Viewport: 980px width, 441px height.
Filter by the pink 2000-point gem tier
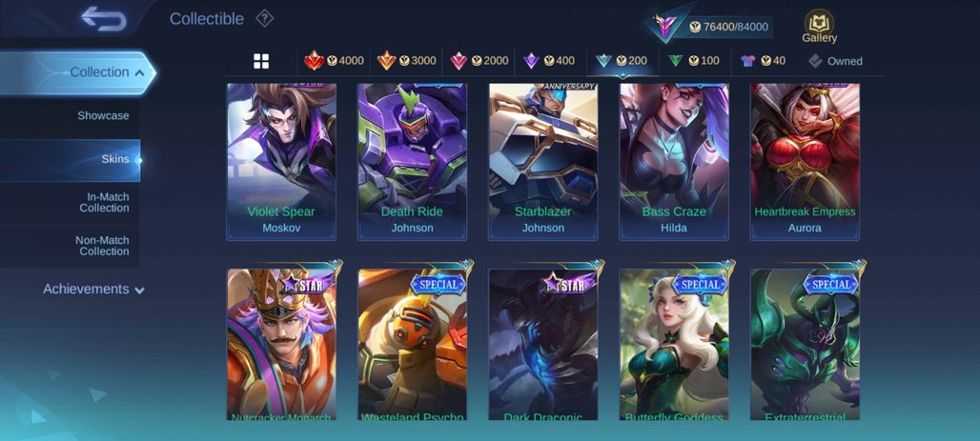pyautogui.click(x=479, y=61)
